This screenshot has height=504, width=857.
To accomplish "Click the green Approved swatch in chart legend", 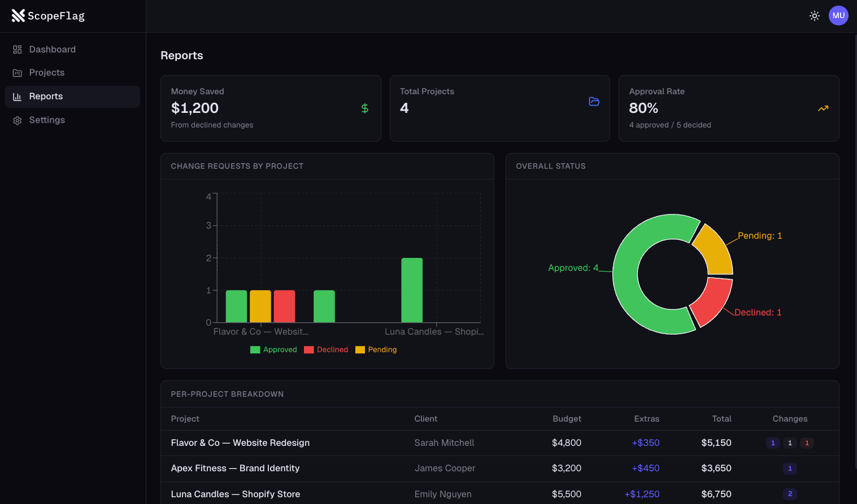I will click(x=255, y=349).
